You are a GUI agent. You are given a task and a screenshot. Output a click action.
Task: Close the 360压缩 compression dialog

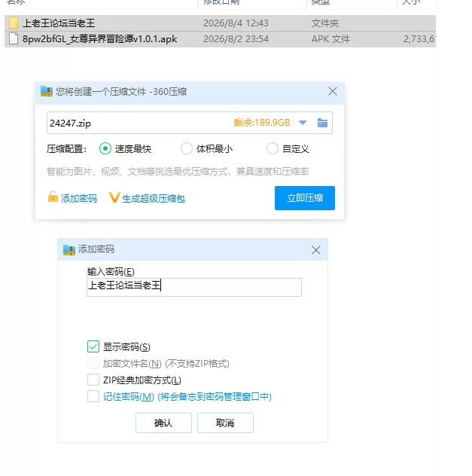[333, 91]
